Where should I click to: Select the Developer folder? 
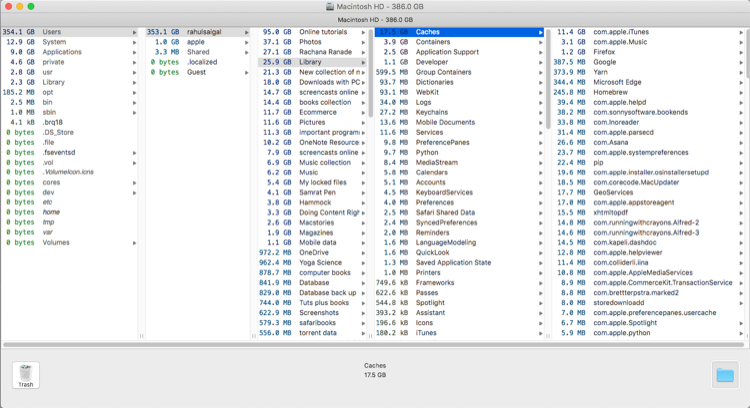(x=460, y=62)
